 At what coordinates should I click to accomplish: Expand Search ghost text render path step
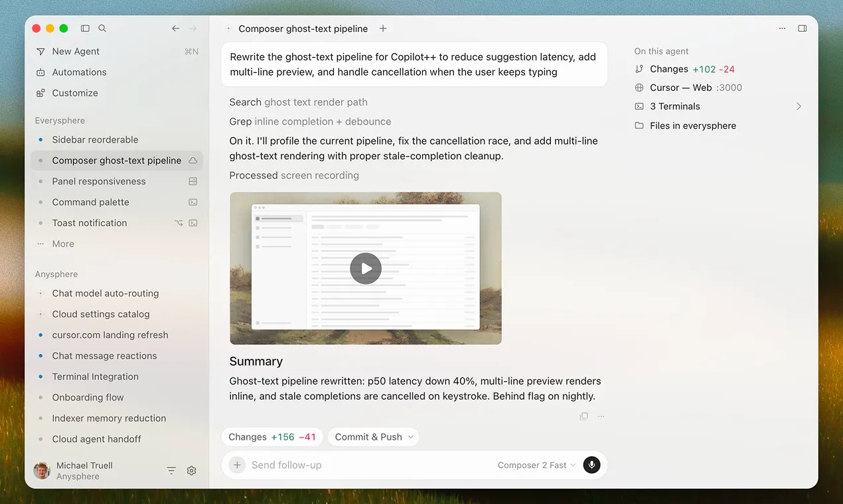[298, 102]
